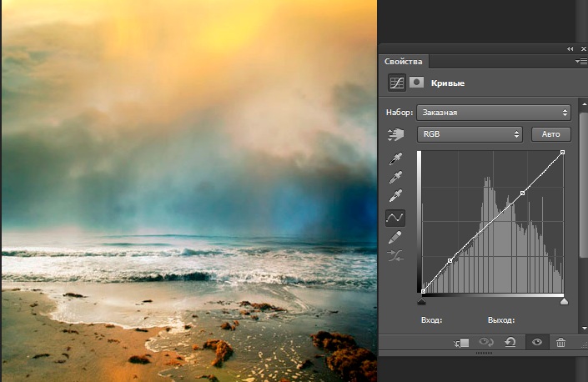
Task: Collapse the panel with double arrows
Action: (570, 49)
